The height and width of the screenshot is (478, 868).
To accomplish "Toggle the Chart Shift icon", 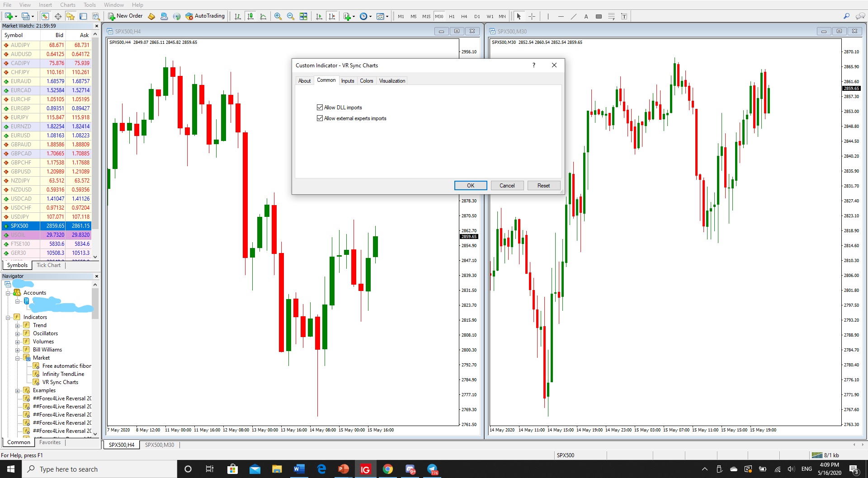I will [332, 16].
